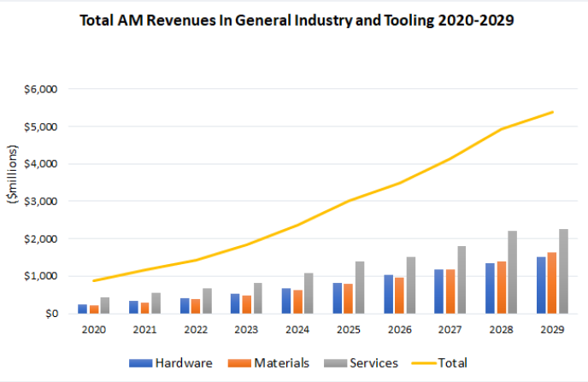Select the Services legend label

click(x=372, y=363)
